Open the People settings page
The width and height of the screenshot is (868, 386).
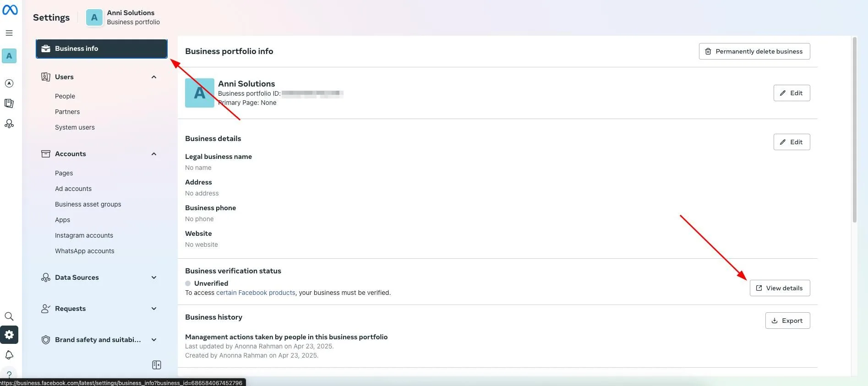[65, 96]
